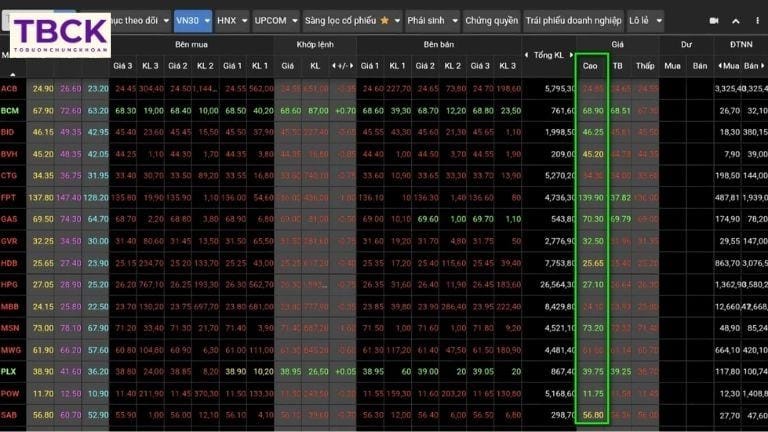The height and width of the screenshot is (432, 768).
Task: Click the Cao column header
Action: point(591,65)
